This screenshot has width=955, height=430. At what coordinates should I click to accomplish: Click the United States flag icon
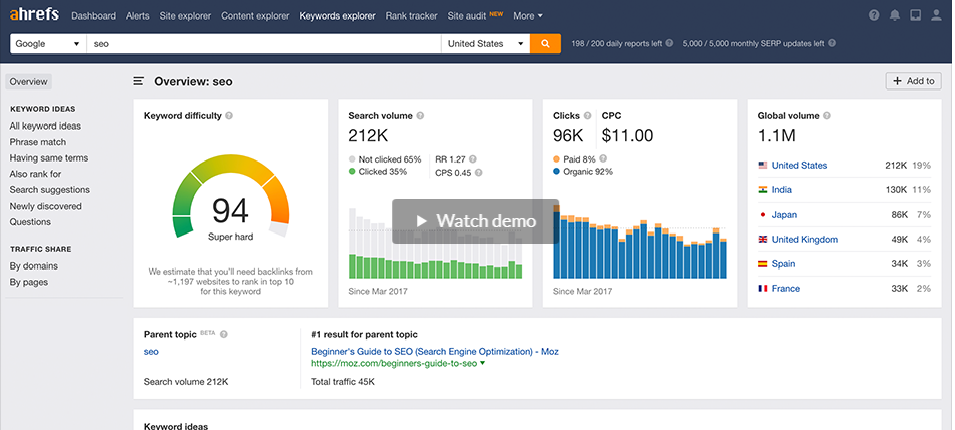click(763, 166)
